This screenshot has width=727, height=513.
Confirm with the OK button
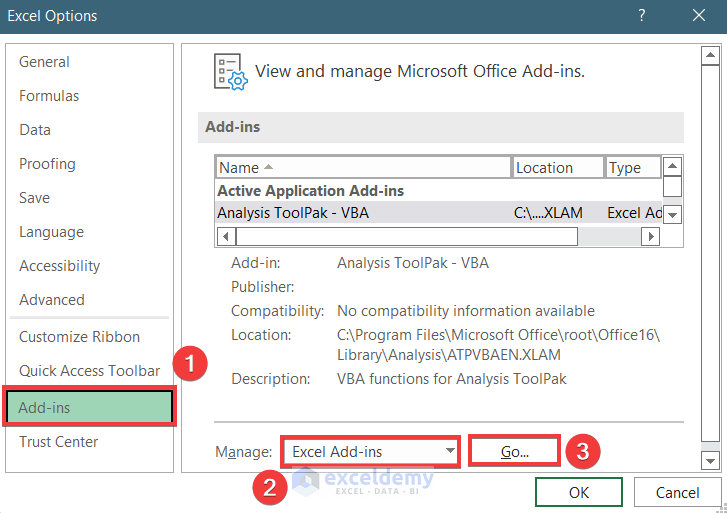tap(578, 492)
